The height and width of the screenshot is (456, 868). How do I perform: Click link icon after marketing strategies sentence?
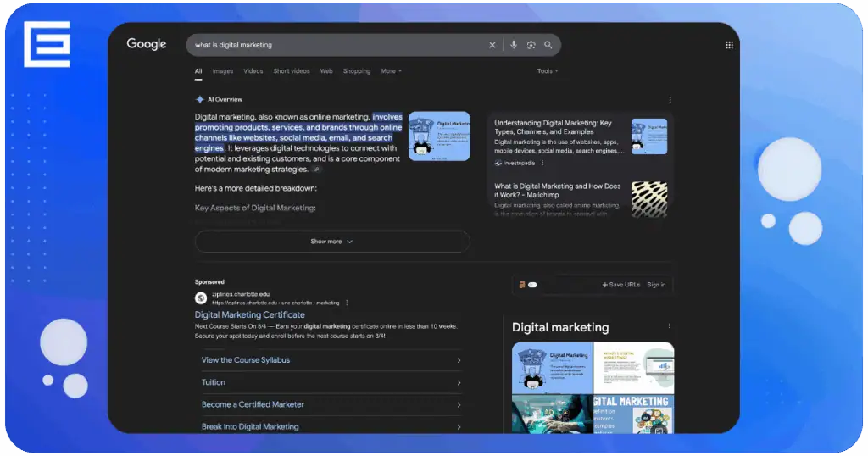click(x=316, y=170)
